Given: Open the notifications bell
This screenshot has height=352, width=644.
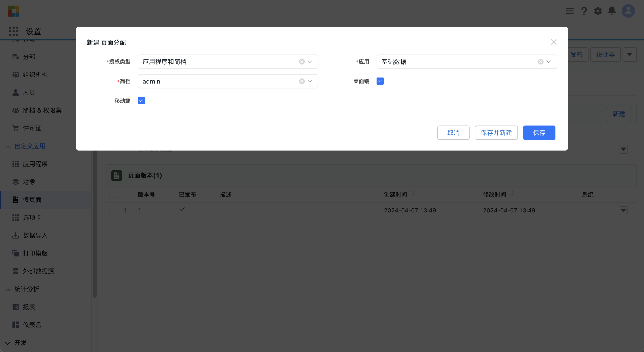Looking at the screenshot, I should pyautogui.click(x=612, y=11).
